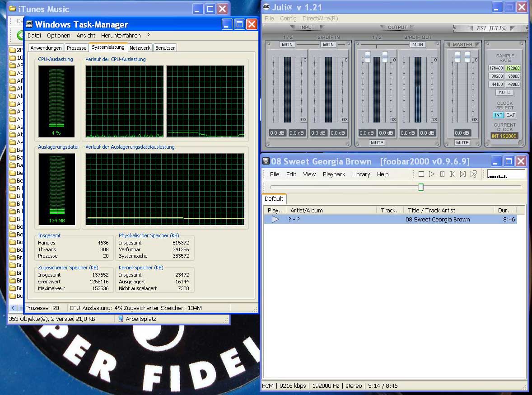This screenshot has height=395, width=532.
Task: Click the Dur... column header
Action: (505, 210)
